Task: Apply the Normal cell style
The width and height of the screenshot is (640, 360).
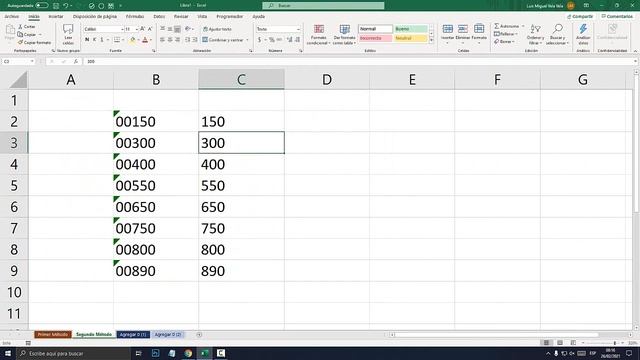Action: tap(375, 29)
